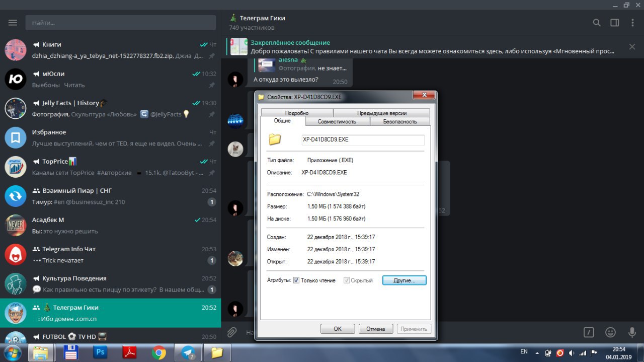Select the Общие tab
Viewport: 644px width, 362px height.
282,121
